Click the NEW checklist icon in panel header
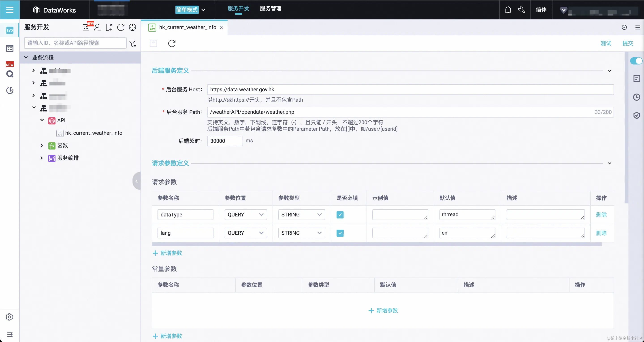Screen dimensions: 644x342 click(86, 27)
